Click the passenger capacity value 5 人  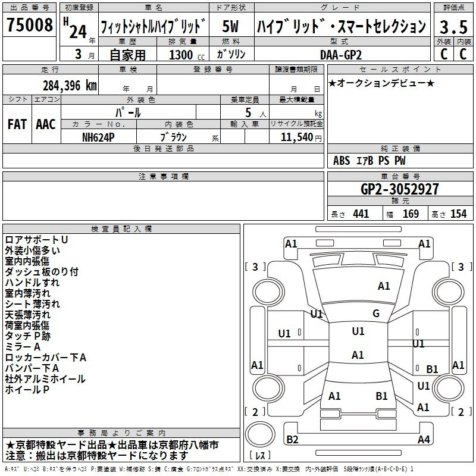255,113
